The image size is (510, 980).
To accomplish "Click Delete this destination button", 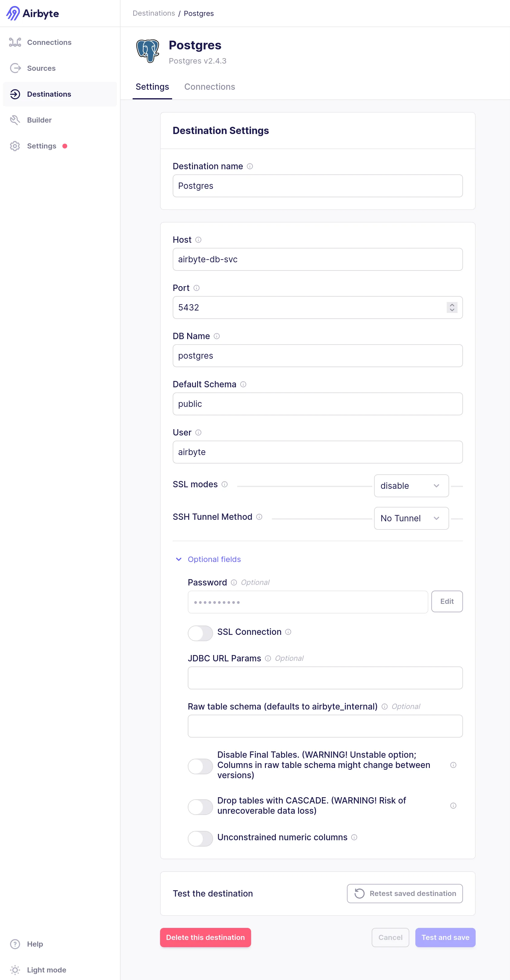I will click(205, 938).
